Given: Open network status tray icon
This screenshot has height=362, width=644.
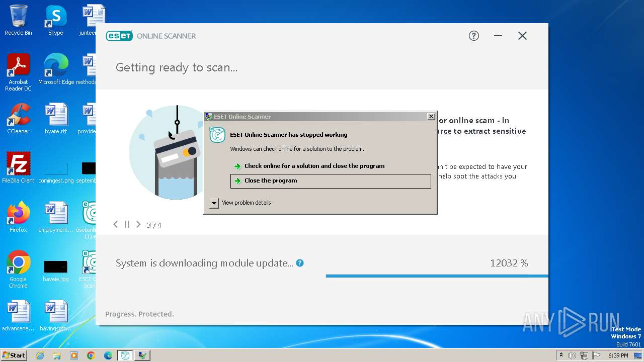Looking at the screenshot, I should [584, 355].
